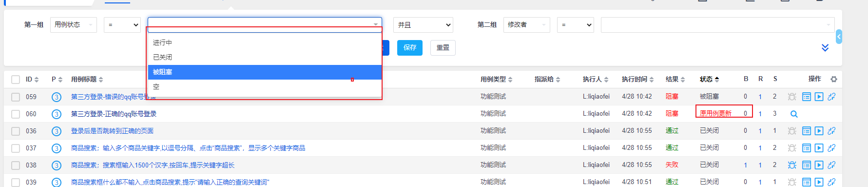Run case 059 with play icon
The width and height of the screenshot is (868, 187).
click(819, 97)
